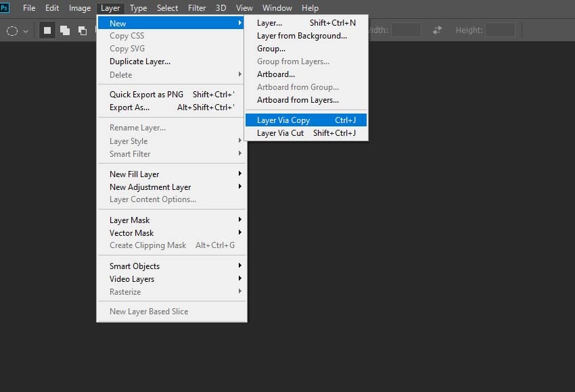The image size is (575, 392).
Task: Open the Image menu
Action: pyautogui.click(x=80, y=7)
